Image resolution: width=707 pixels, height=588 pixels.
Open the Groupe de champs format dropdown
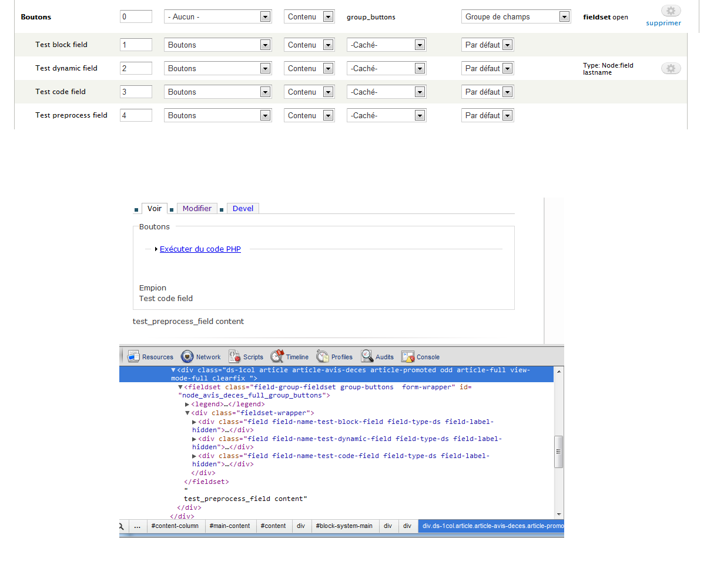516,17
